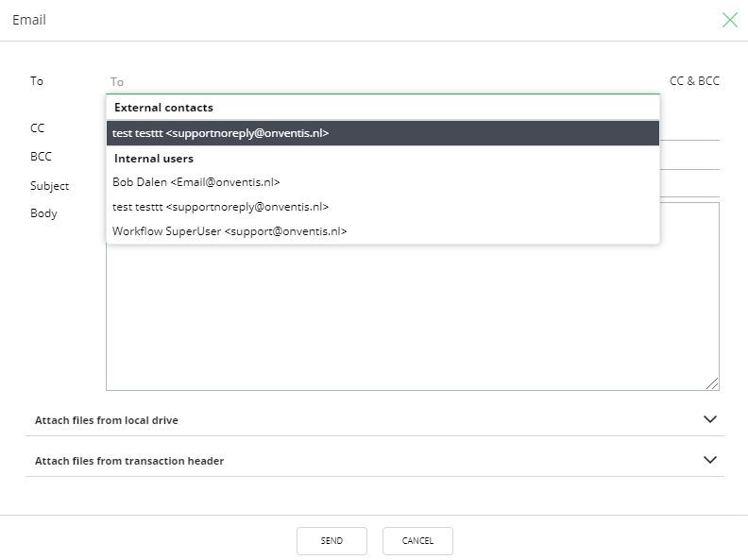Pick internal user test testtt entry
Viewport: 748px width, 560px height.
pos(382,207)
